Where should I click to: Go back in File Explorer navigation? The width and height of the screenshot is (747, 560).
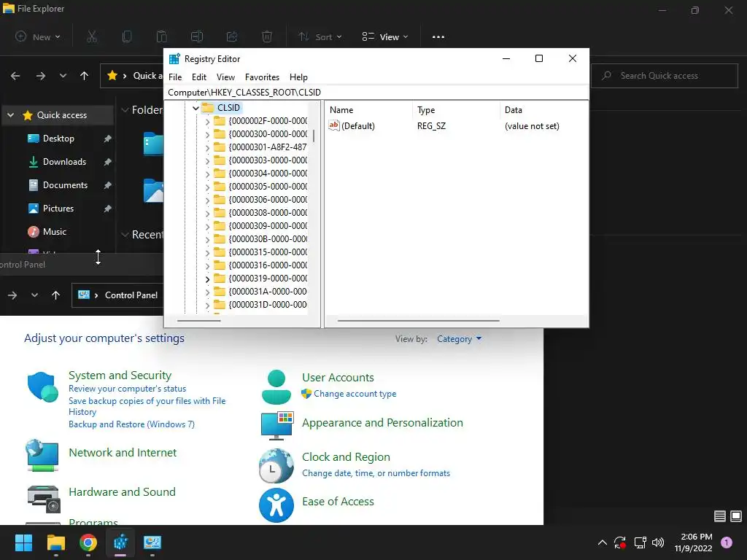(15, 76)
